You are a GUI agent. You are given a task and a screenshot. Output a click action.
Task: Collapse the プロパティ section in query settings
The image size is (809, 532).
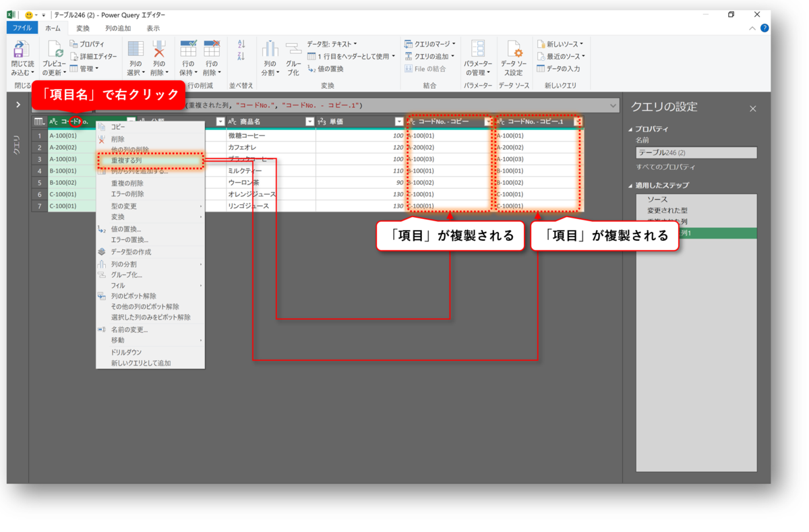coord(631,129)
